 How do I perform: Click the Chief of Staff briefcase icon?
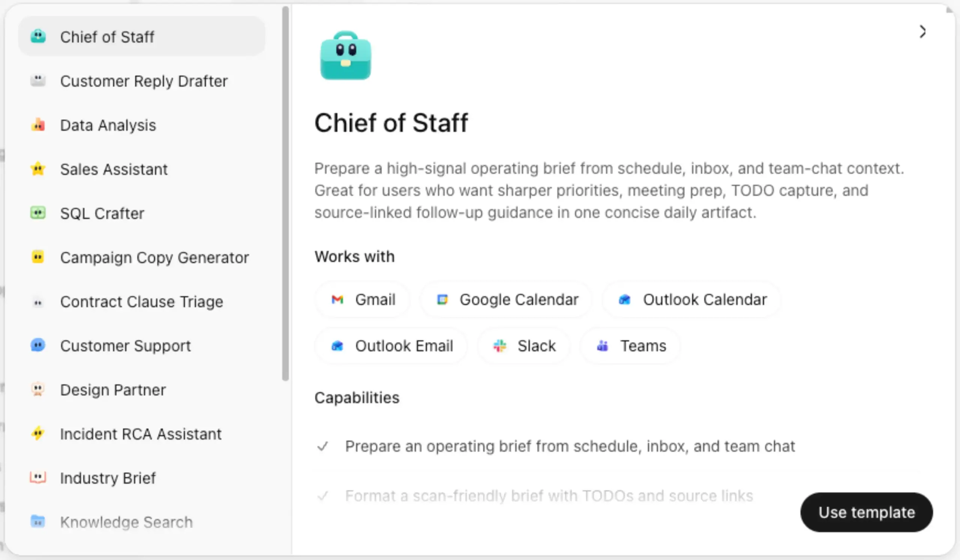[x=345, y=55]
